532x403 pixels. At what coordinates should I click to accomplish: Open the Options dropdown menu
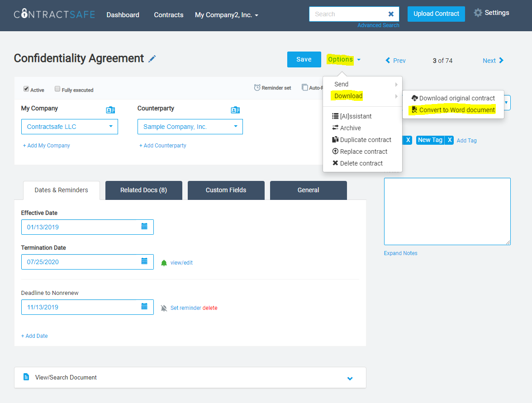click(x=344, y=60)
